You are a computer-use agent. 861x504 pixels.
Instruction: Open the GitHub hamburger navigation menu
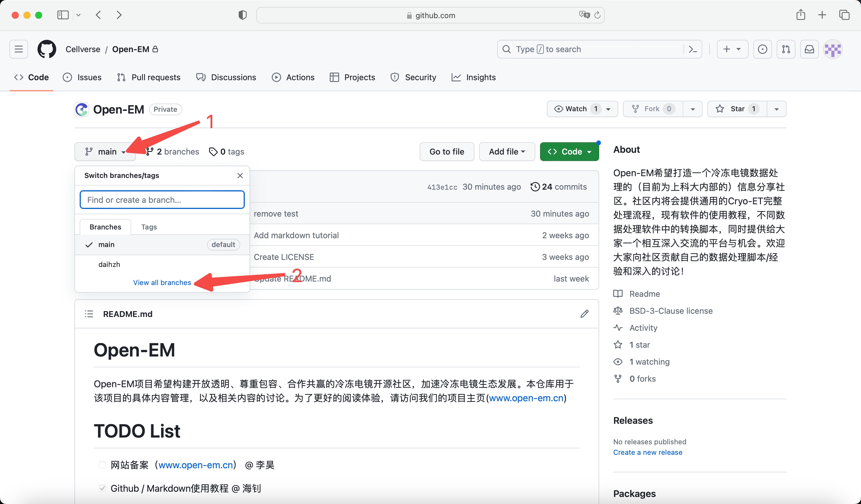[19, 49]
